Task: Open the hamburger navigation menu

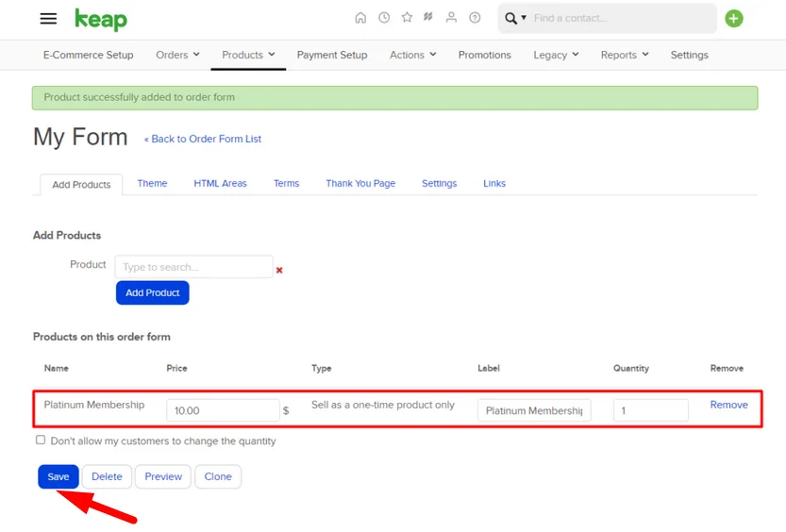Action: pos(49,19)
